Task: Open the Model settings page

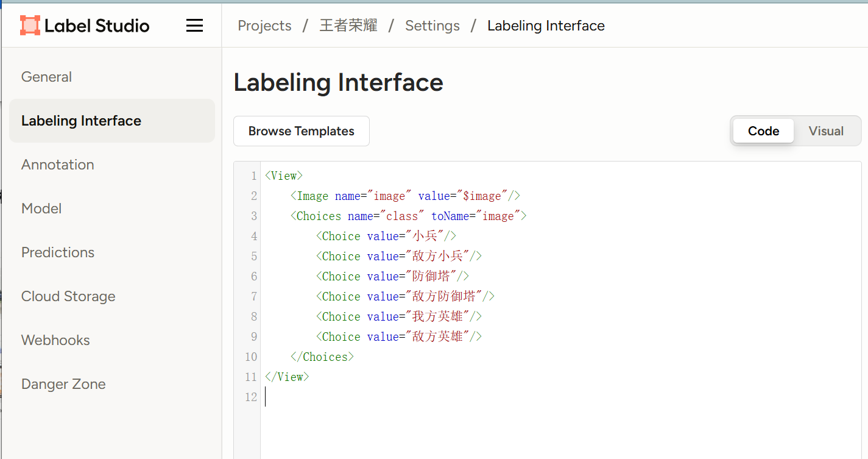Action: [x=41, y=208]
